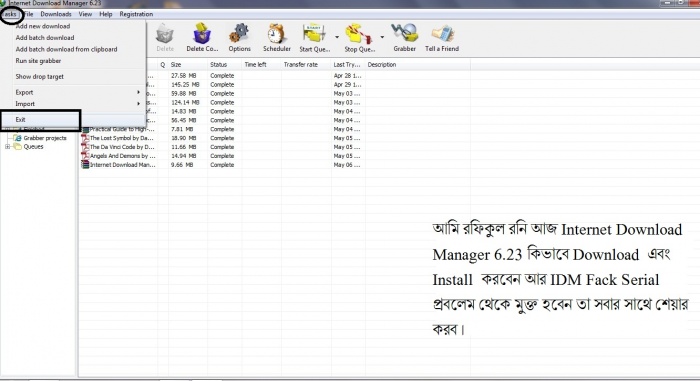Select The Lost Symbol download row

coord(275,138)
